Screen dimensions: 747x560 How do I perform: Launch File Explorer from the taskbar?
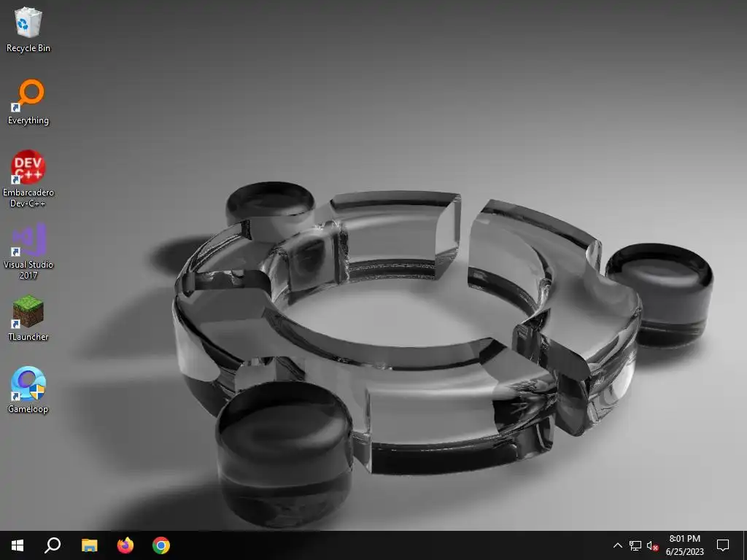(x=89, y=545)
